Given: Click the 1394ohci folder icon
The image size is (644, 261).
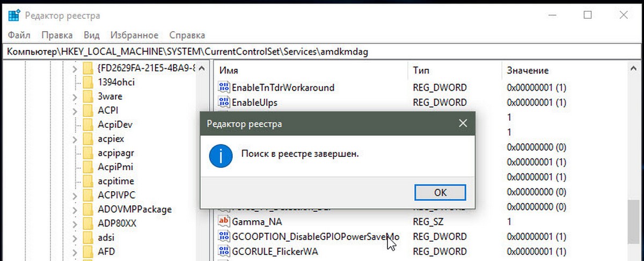Looking at the screenshot, I should (x=88, y=82).
